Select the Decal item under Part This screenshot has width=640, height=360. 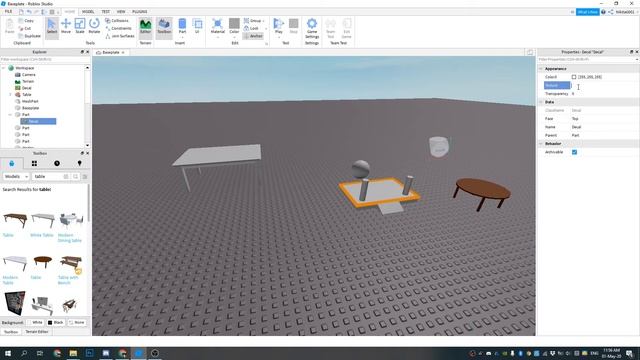point(38,121)
